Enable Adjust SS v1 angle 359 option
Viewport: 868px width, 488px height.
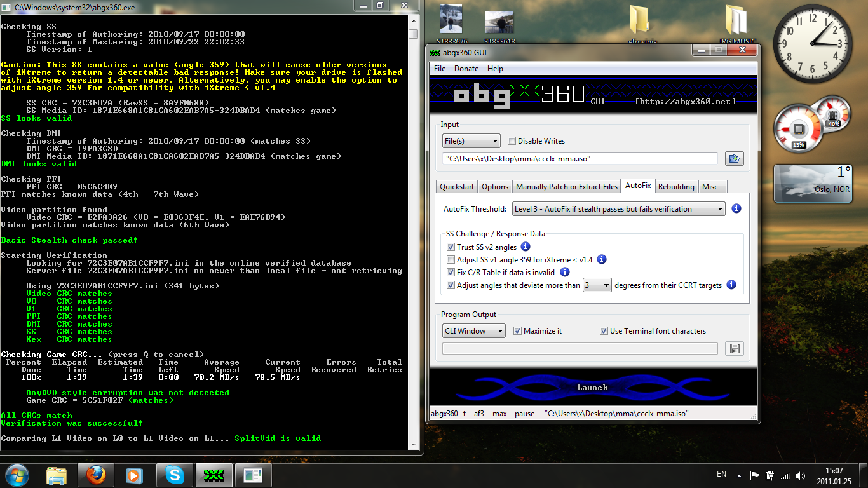coord(451,260)
